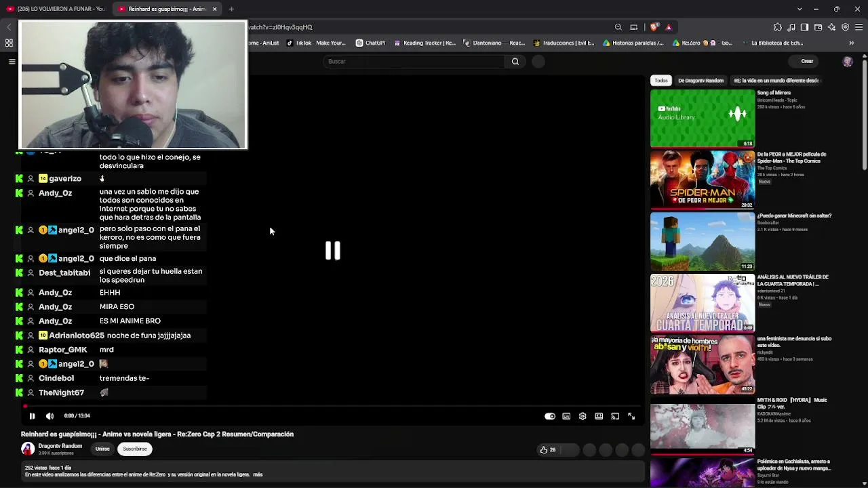This screenshot has height=488, width=868.
Task: Expand the description with 'más'
Action: (258, 474)
